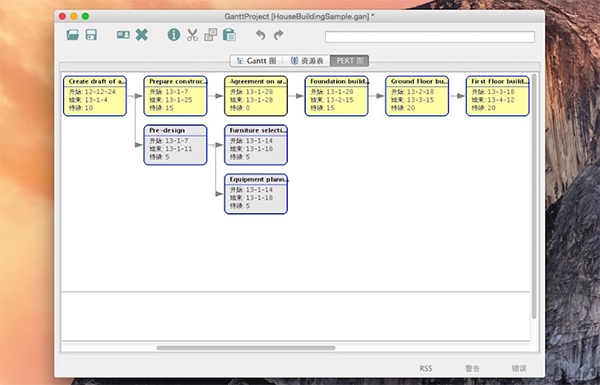The height and width of the screenshot is (385, 600).
Task: Click the redo arrow icon
Action: click(x=279, y=35)
